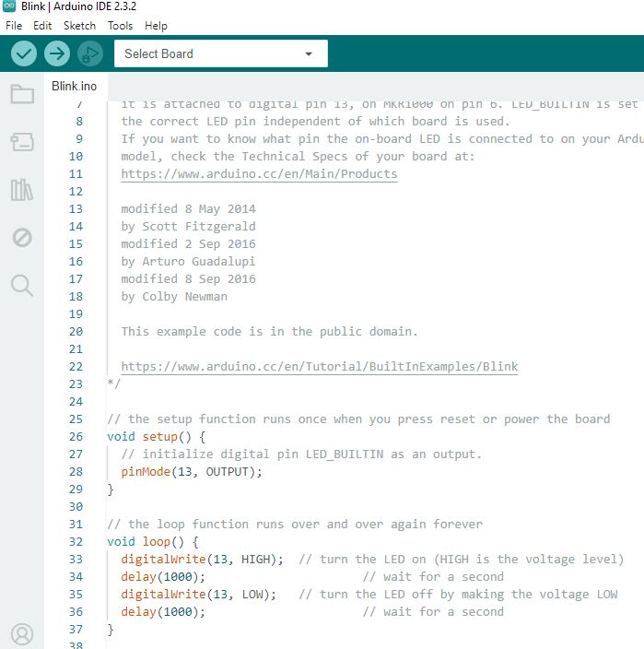Click line number 32 in gutter
644x649 pixels.
[x=76, y=542]
